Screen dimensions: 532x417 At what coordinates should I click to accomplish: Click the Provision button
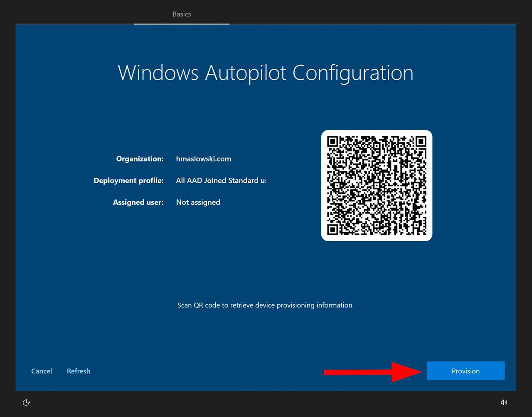click(465, 371)
